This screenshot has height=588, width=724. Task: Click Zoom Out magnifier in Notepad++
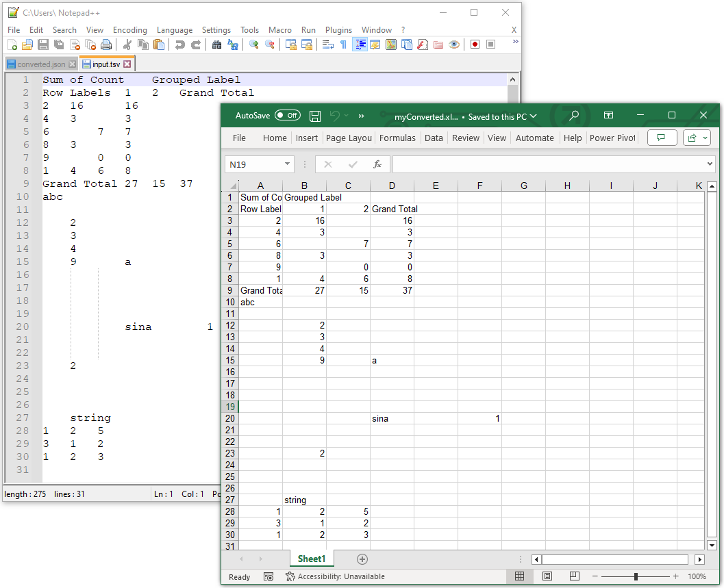click(x=270, y=44)
